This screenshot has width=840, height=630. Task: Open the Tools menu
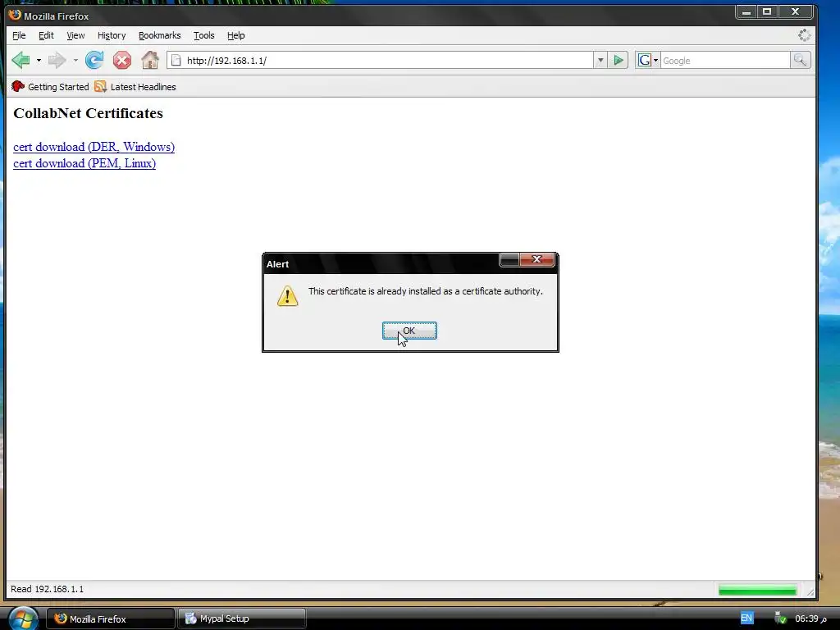click(x=204, y=35)
